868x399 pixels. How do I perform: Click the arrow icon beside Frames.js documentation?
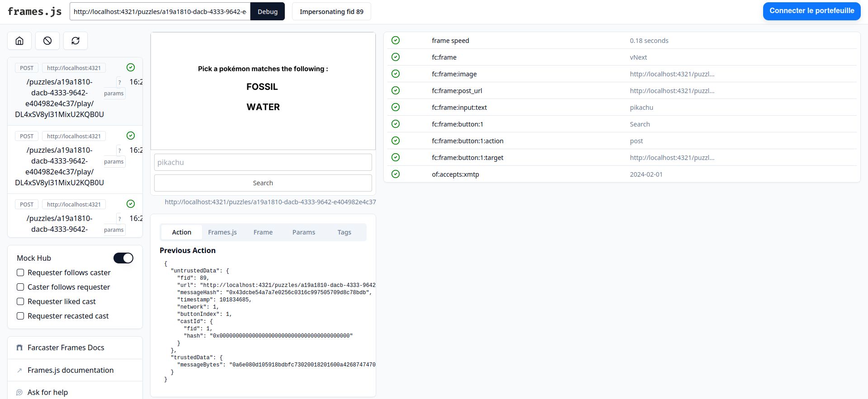click(x=19, y=370)
